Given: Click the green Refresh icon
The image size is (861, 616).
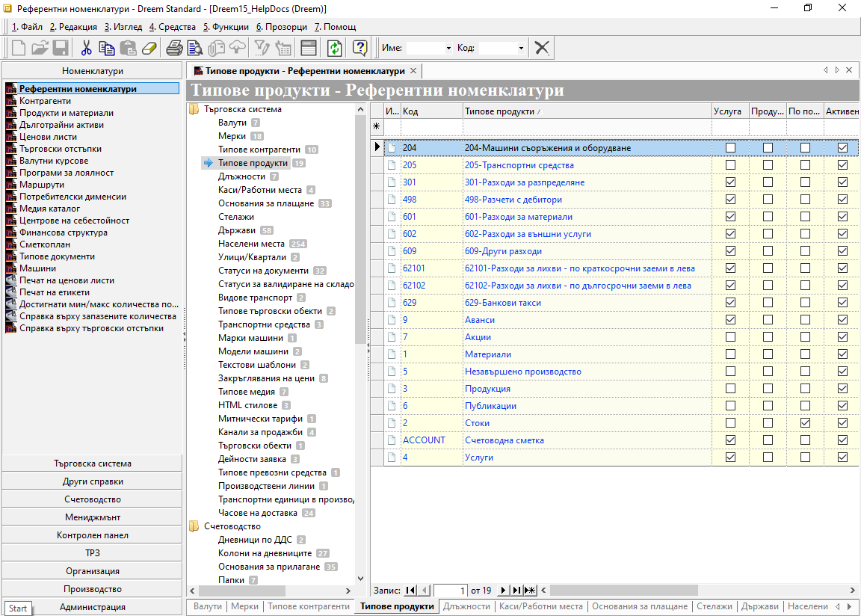Looking at the screenshot, I should point(334,48).
